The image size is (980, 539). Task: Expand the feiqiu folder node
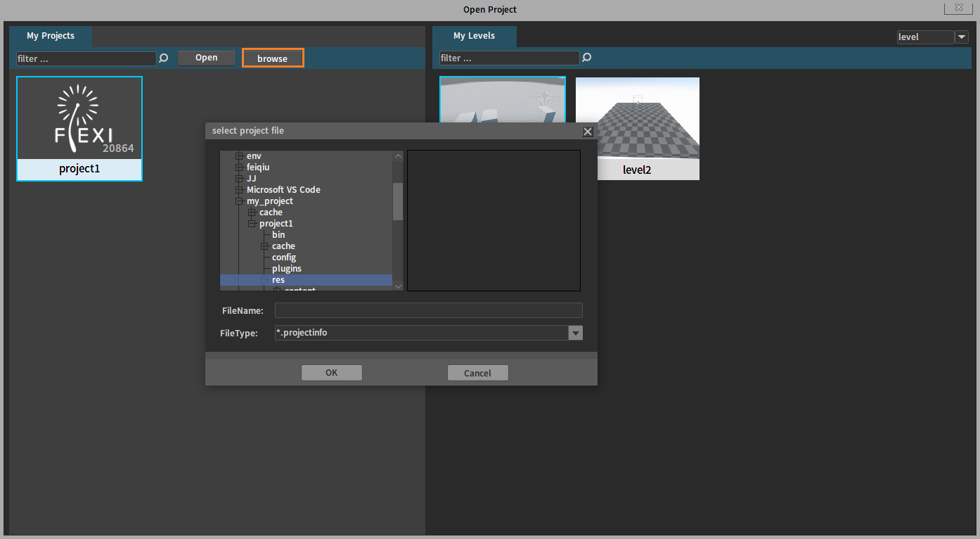[239, 167]
